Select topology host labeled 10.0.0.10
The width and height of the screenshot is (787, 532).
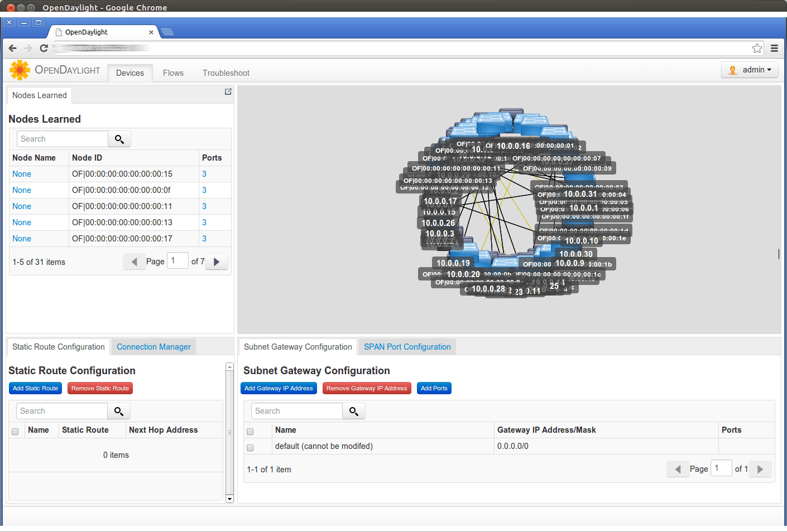pos(582,241)
